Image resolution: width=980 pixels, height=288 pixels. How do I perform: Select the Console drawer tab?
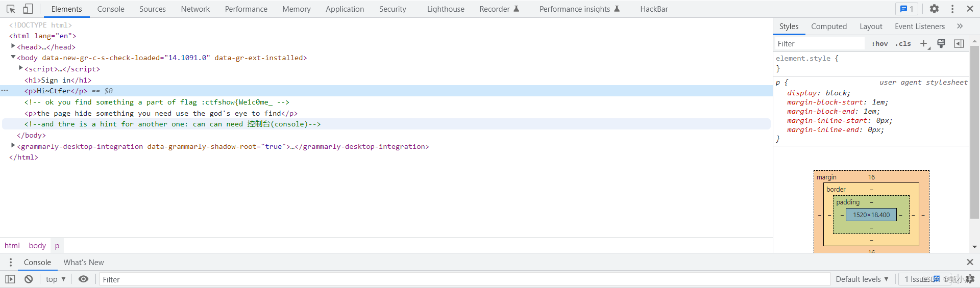[37, 263]
